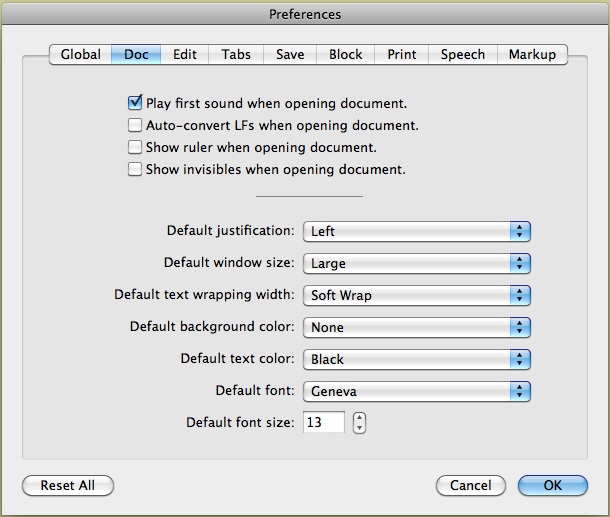This screenshot has height=517, width=610.
Task: Go to the Save tab
Action: [x=290, y=55]
